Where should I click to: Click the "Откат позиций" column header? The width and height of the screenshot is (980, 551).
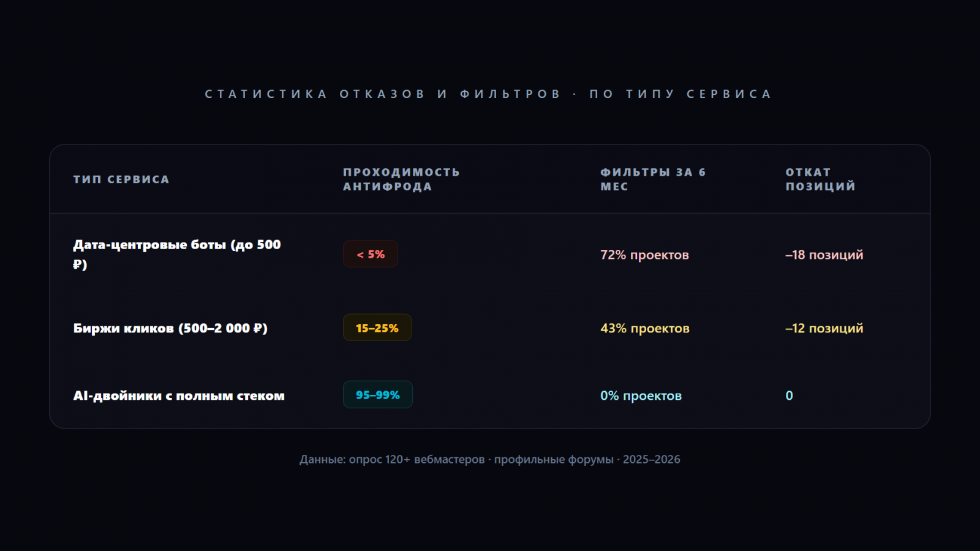coord(820,179)
